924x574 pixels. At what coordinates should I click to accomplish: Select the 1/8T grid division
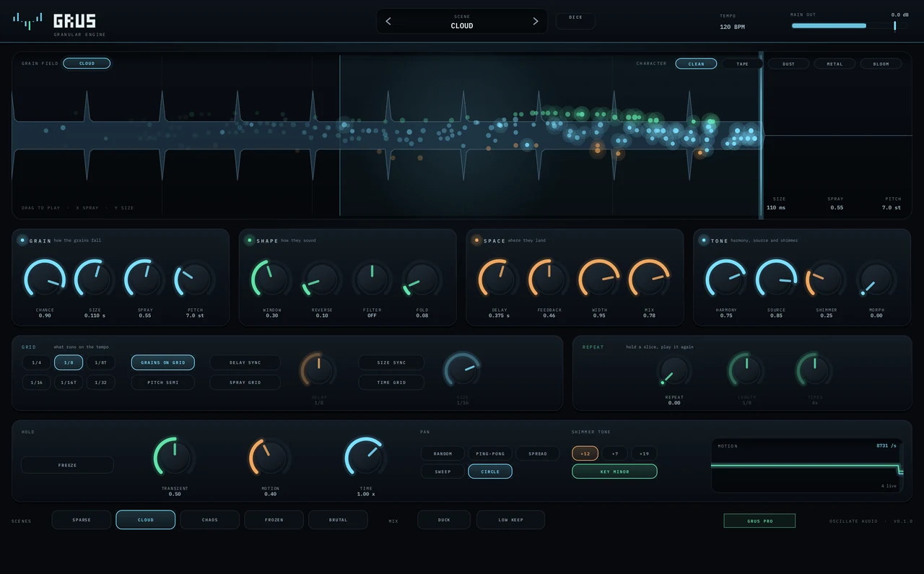(101, 362)
